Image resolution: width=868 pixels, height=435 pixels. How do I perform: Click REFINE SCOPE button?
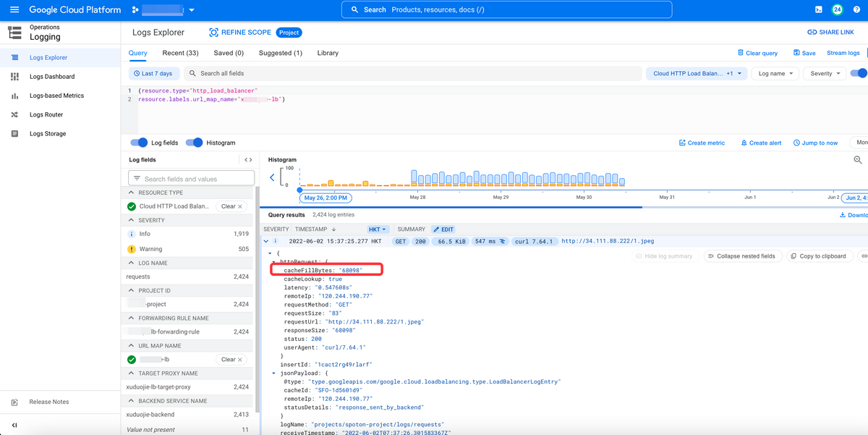tap(240, 33)
